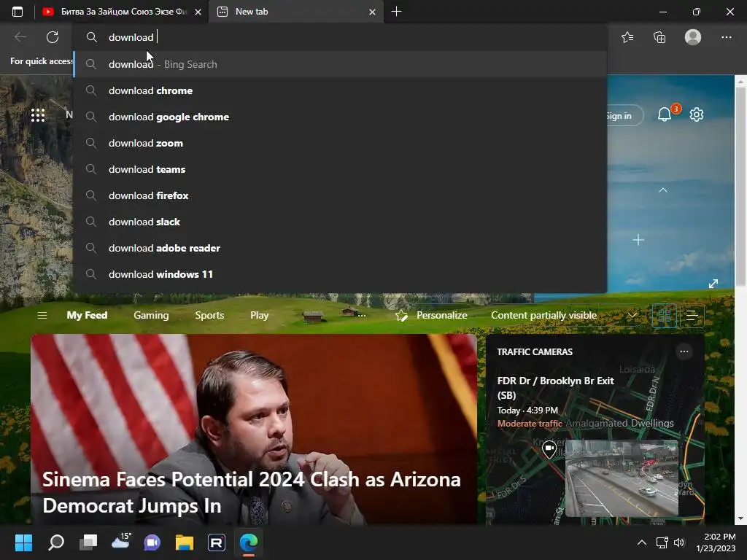Open clock showing 2:02 PM
747x560 pixels.
(x=716, y=542)
